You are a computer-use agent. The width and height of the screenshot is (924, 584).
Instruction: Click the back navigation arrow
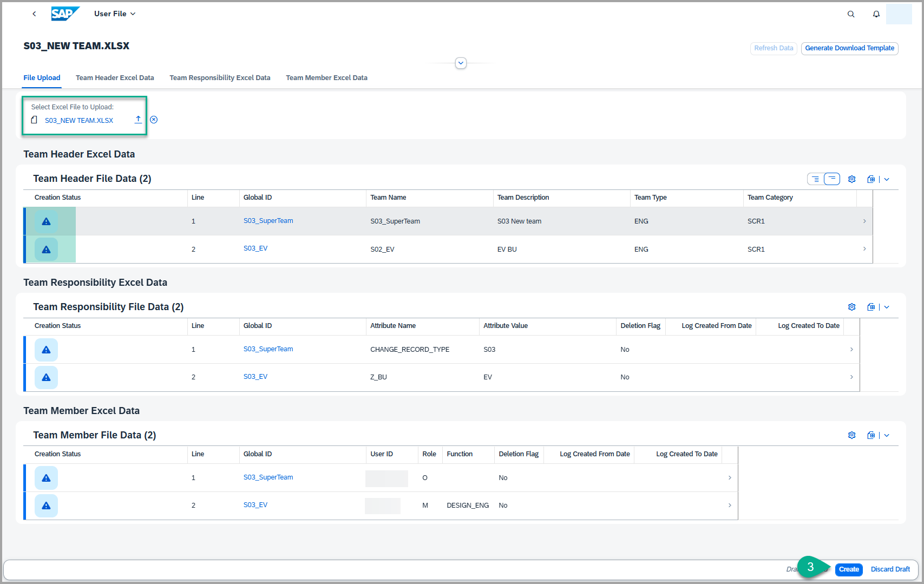click(x=34, y=14)
